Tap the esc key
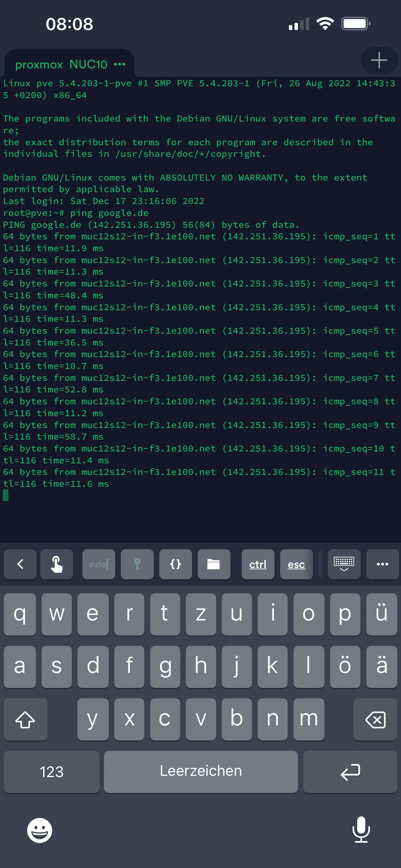 (x=296, y=564)
